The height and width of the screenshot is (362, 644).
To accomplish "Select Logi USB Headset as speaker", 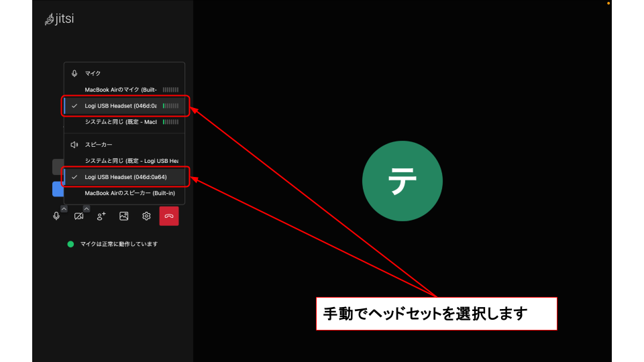I will (x=125, y=177).
